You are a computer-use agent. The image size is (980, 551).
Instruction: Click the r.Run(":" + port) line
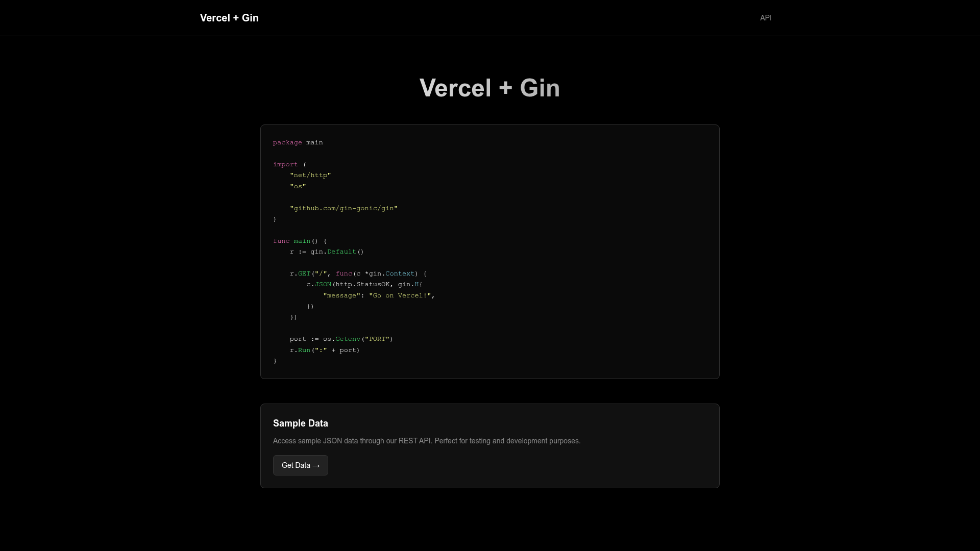(x=325, y=350)
